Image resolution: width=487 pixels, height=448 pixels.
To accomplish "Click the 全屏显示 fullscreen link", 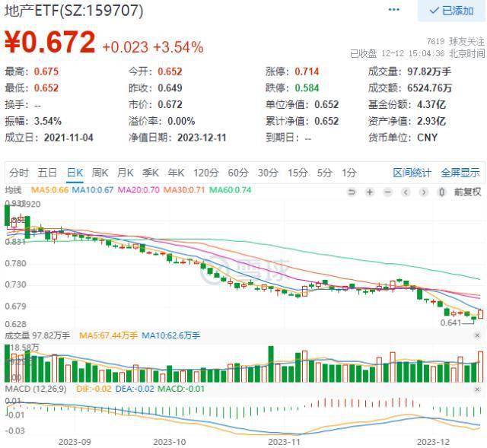I will pos(460,173).
